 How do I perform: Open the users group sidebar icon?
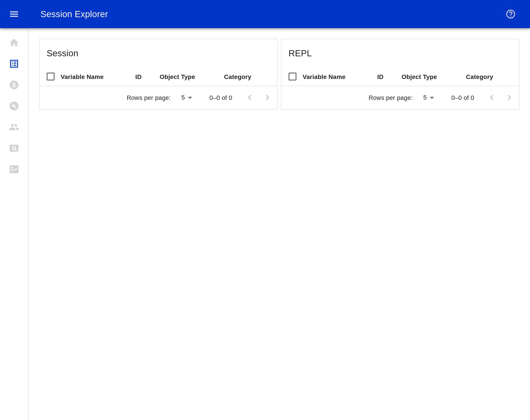pos(14,127)
